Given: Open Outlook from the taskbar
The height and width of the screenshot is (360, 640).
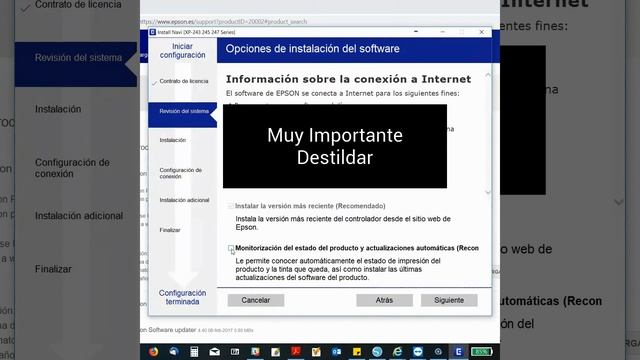Looking at the screenshot, I should (336, 351).
